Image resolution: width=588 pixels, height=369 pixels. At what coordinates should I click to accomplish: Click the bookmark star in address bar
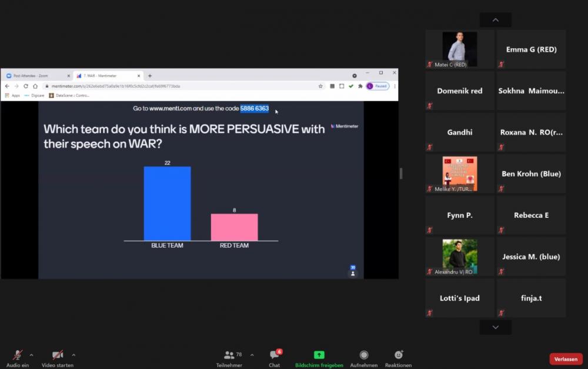[320, 86]
